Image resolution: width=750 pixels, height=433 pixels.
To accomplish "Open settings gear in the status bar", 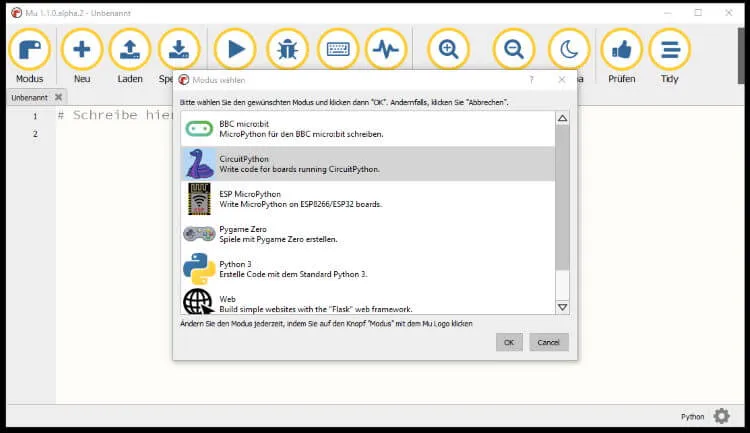I will click(722, 417).
